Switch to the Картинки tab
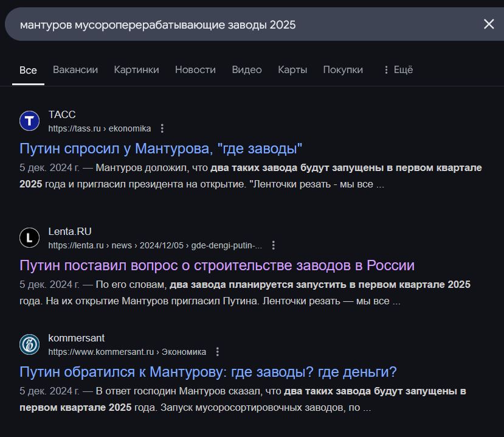This screenshot has width=504, height=437. (136, 70)
